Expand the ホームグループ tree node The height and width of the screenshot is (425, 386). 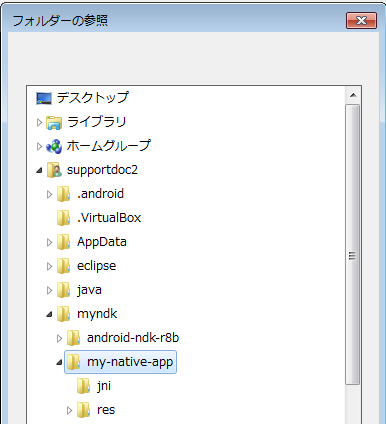tap(39, 146)
